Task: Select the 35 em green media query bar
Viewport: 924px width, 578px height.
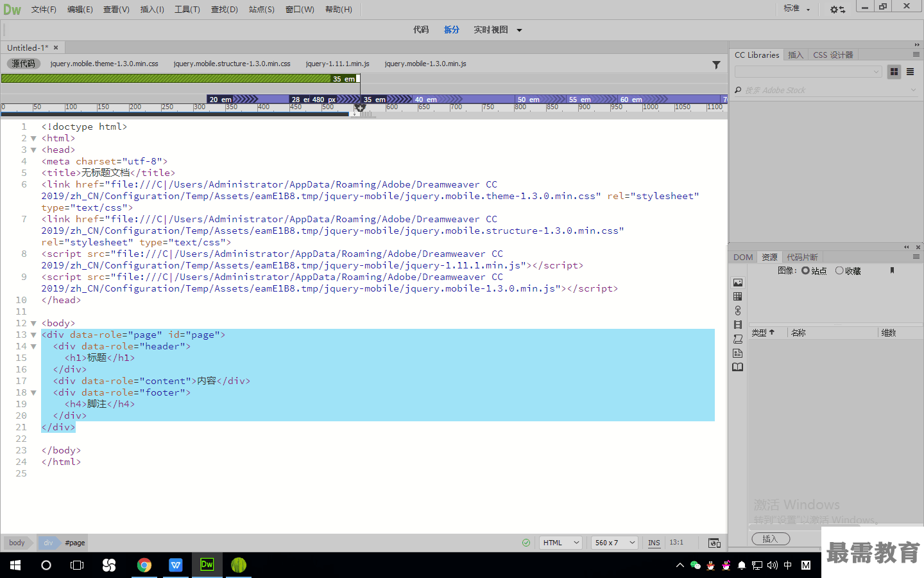Action: pyautogui.click(x=180, y=78)
